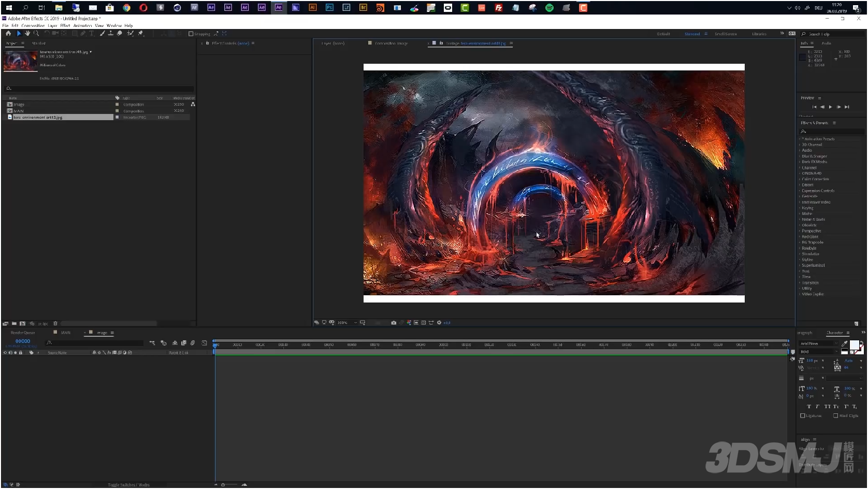
Task: Click the Character panel eyedropper icon
Action: [x=844, y=343]
